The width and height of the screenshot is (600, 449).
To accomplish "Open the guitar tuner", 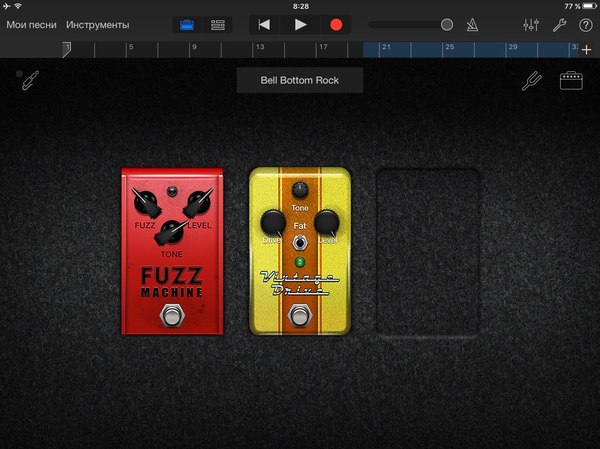I will point(531,81).
